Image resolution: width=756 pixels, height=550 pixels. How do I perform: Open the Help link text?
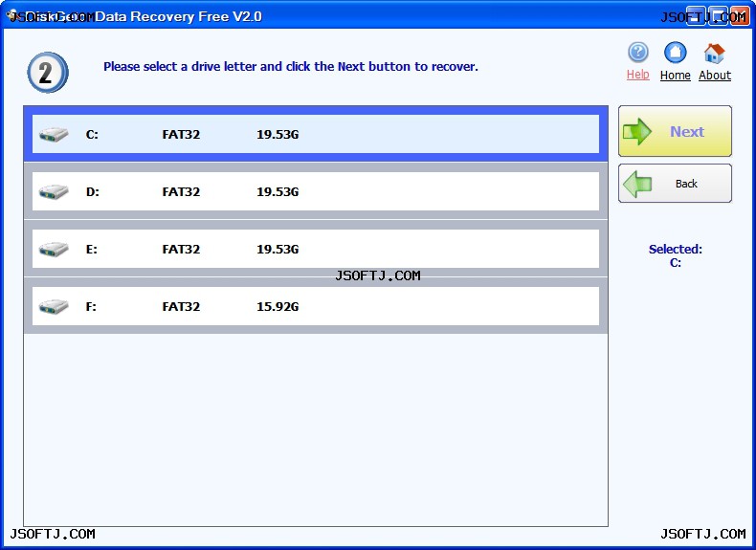(638, 75)
